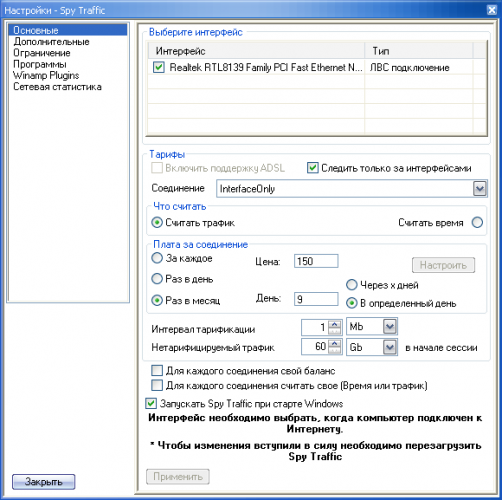This screenshot has width=502, height=500.
Task: Click the День input field with 9
Action: coord(316,299)
